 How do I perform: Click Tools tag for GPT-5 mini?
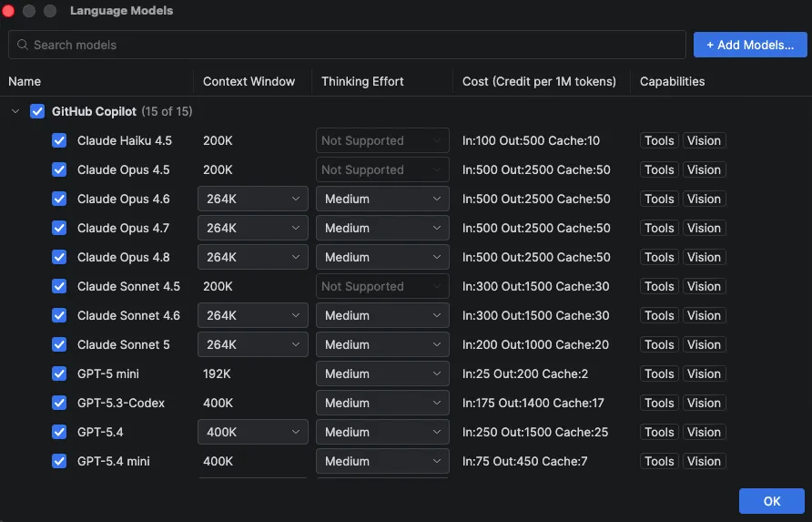click(659, 374)
